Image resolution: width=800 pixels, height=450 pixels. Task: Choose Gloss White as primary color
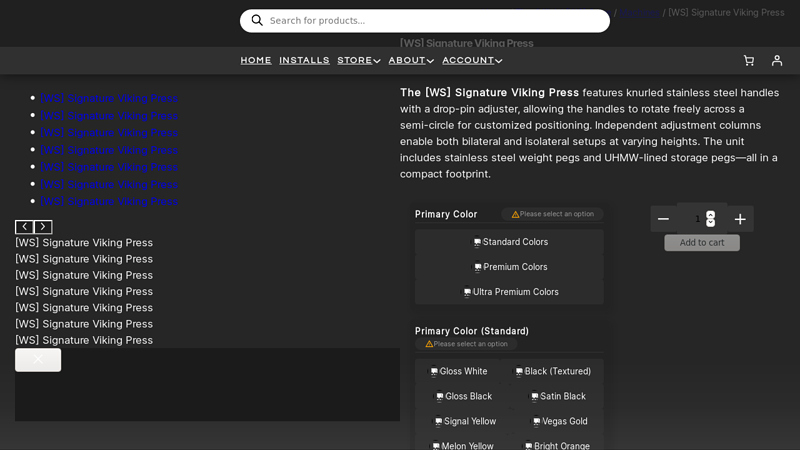pyautogui.click(x=458, y=371)
